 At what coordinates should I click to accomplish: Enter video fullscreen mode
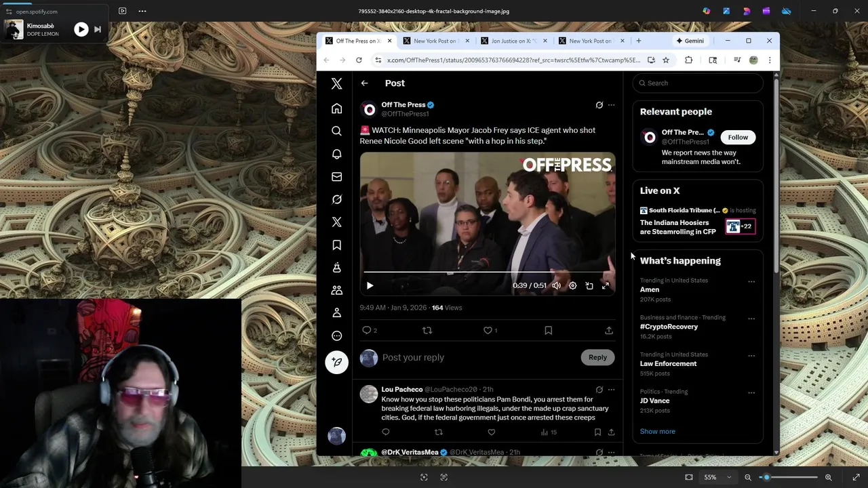coord(606,286)
